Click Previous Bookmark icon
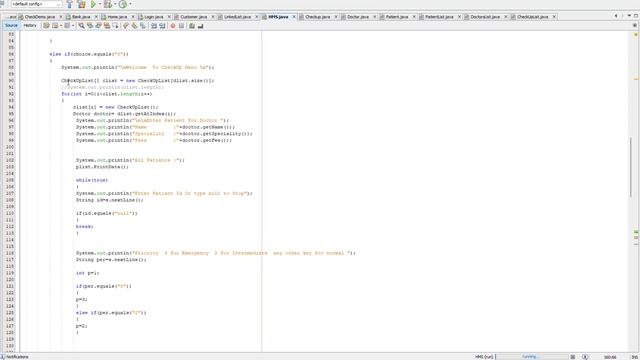 click(x=126, y=26)
